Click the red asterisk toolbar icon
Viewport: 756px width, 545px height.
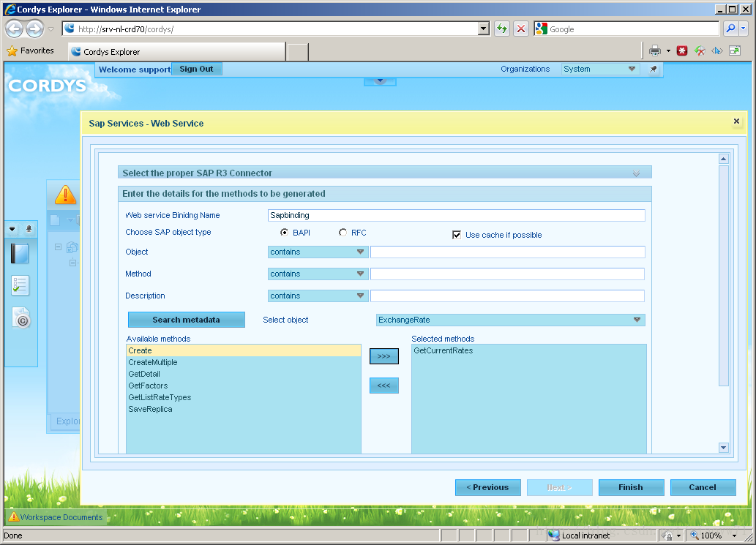coord(682,50)
